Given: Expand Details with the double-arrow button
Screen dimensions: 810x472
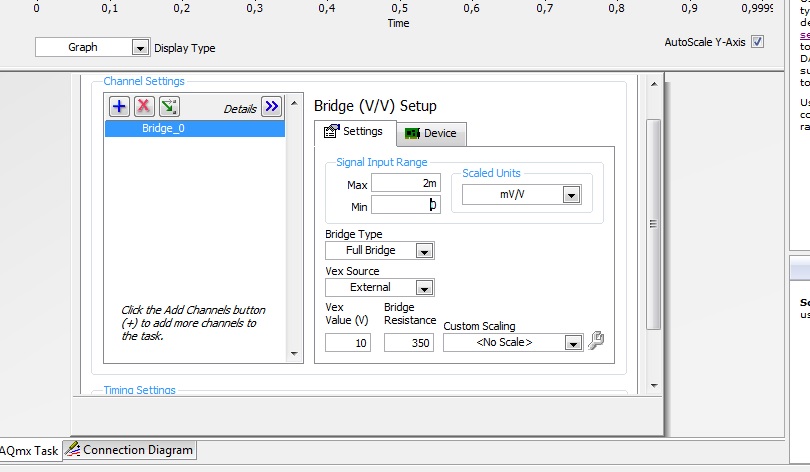Looking at the screenshot, I should point(271,106).
